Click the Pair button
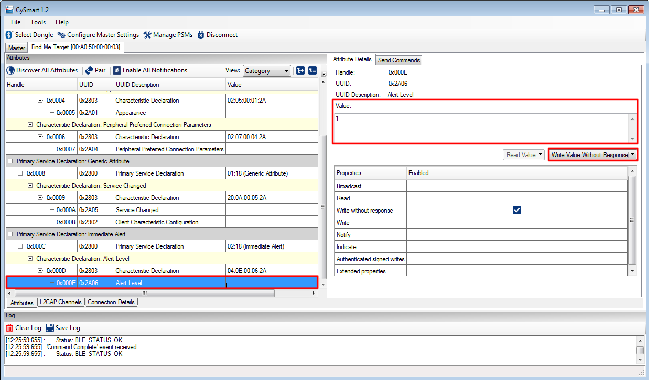649x380 pixels. (x=95, y=70)
